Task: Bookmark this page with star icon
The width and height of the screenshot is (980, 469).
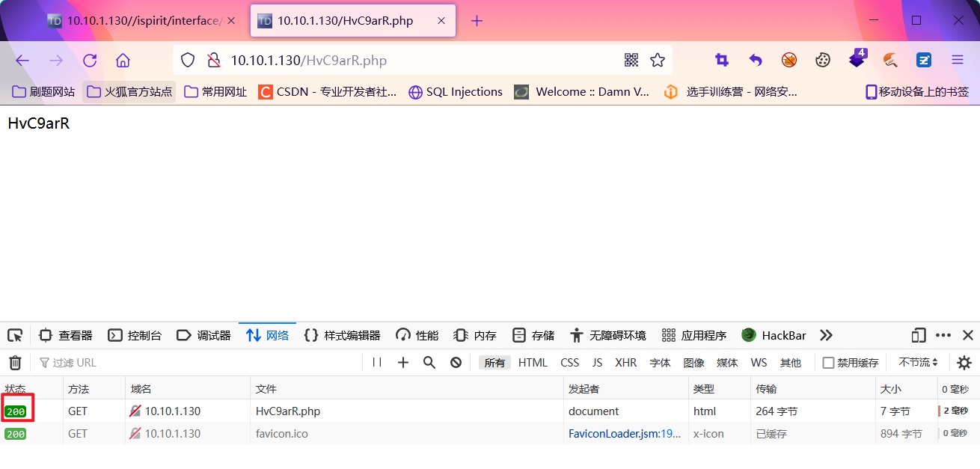Action: (658, 61)
